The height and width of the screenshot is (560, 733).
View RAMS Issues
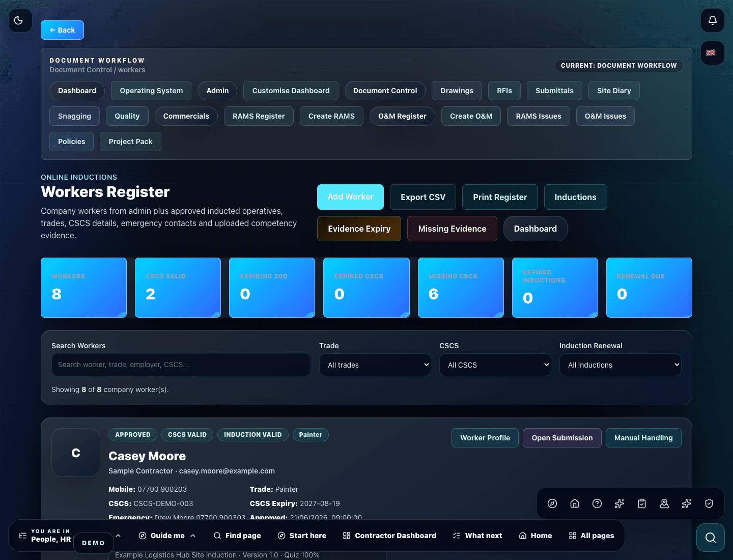[539, 116]
